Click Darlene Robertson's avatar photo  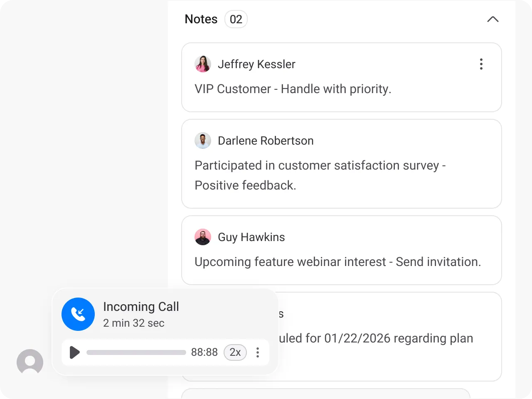(x=203, y=140)
